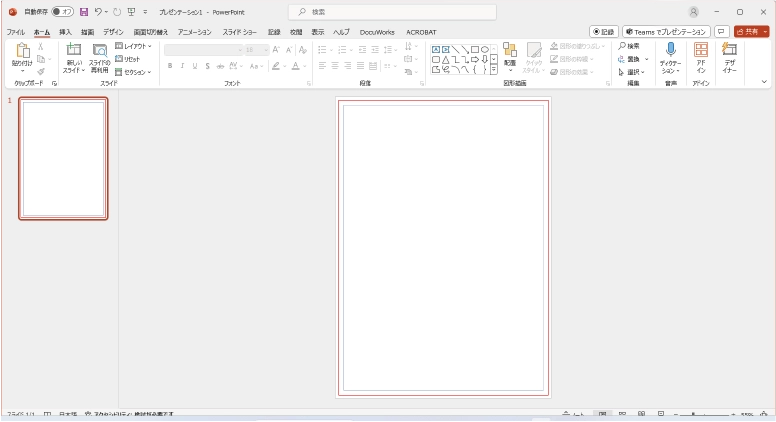This screenshot has height=422, width=776.
Task: Open the セクション (Section) dropdown
Action: (133, 72)
